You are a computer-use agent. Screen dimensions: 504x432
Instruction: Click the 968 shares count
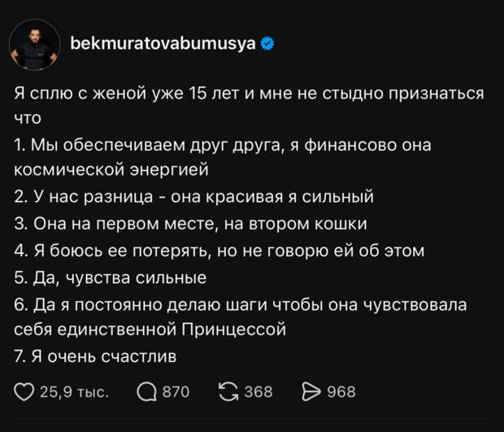341,392
